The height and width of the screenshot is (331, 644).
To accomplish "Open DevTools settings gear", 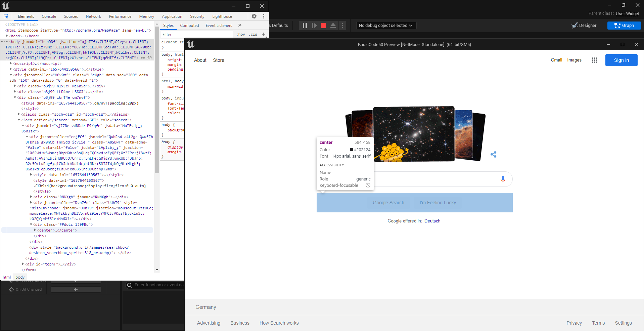I will pos(254,16).
